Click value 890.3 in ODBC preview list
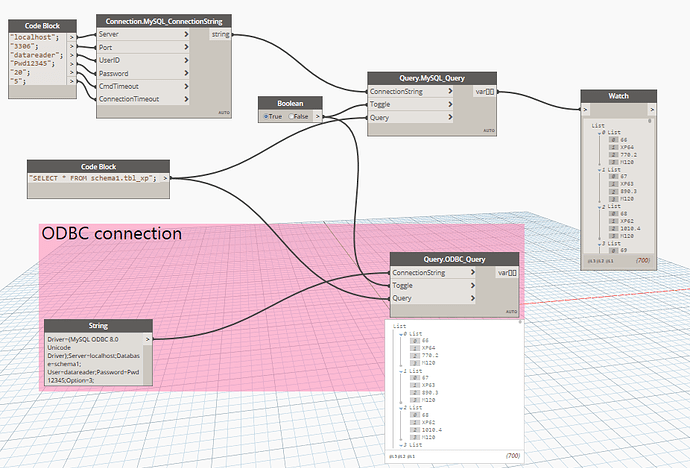Viewport: 690px width, 468px height. click(430, 393)
